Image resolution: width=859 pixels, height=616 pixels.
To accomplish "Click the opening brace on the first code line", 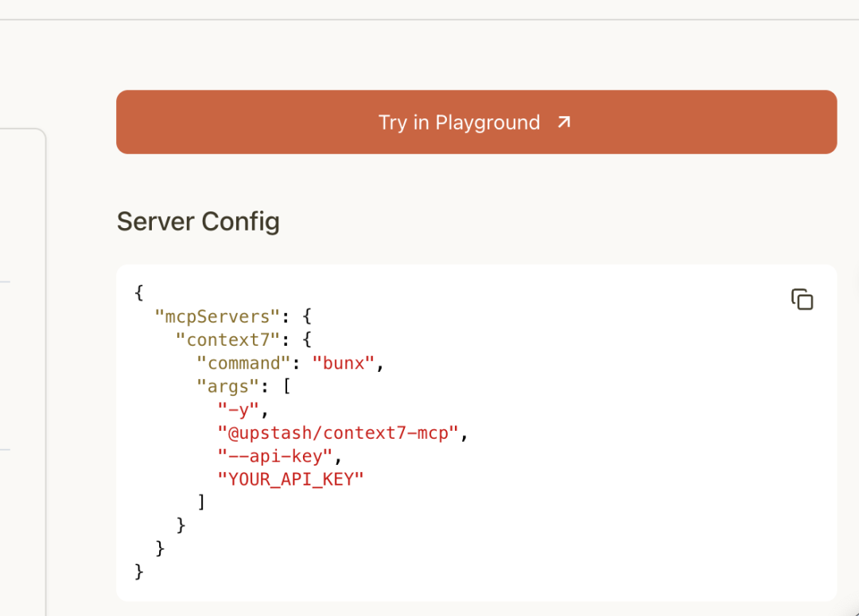I will coord(139,293).
